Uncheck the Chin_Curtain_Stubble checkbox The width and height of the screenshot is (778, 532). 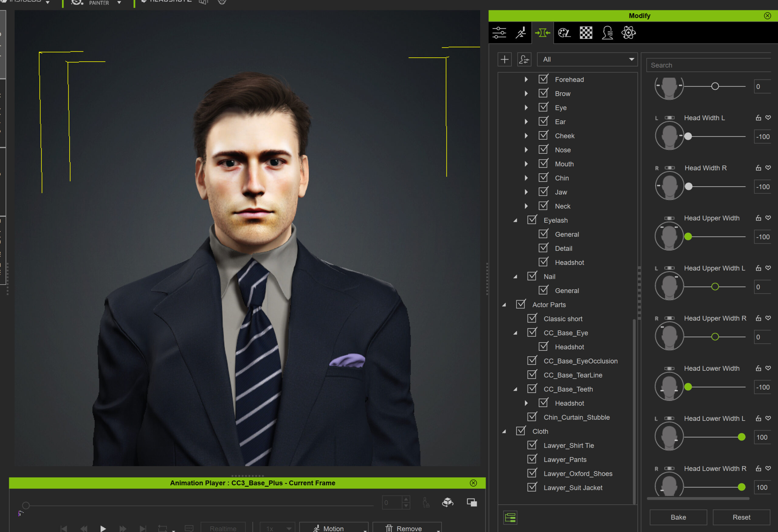532,417
